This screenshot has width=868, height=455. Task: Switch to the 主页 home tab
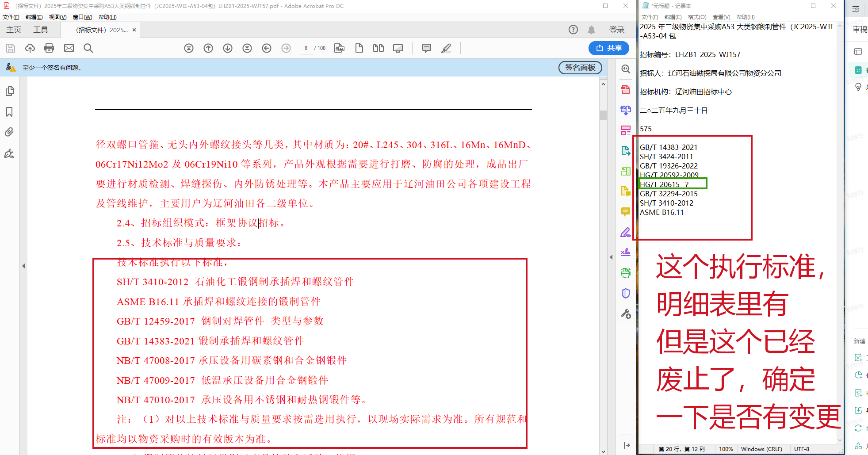14,30
